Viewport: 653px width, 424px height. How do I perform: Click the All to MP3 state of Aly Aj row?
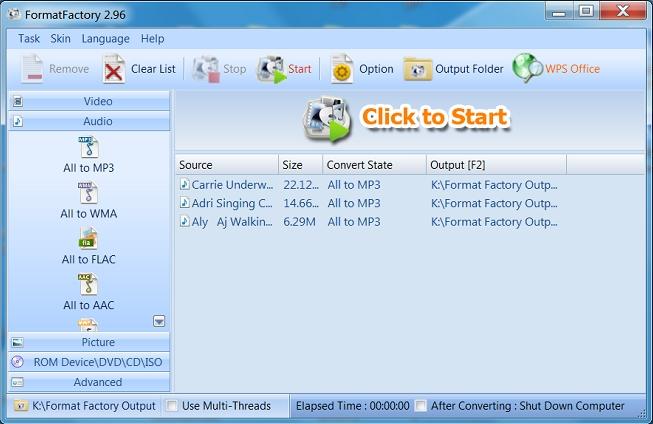[x=354, y=222]
